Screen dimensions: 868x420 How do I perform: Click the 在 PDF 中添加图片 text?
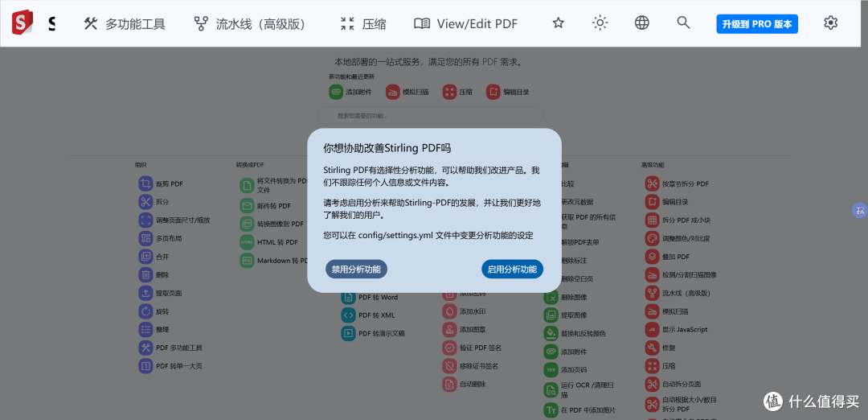point(588,410)
